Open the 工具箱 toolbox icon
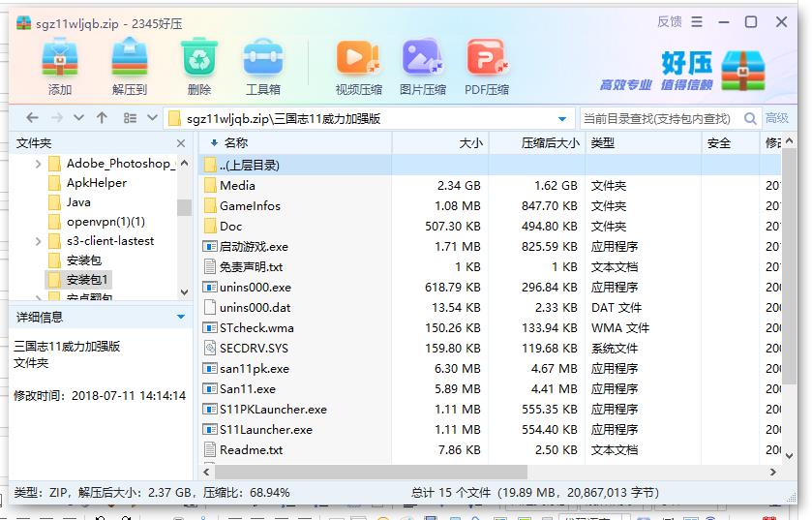The height and width of the screenshot is (520, 812). [x=263, y=58]
